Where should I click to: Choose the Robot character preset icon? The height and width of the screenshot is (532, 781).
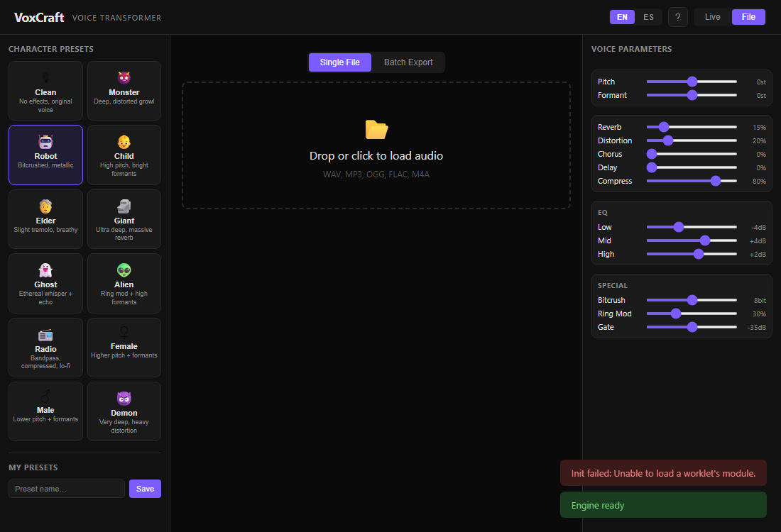[x=45, y=142]
